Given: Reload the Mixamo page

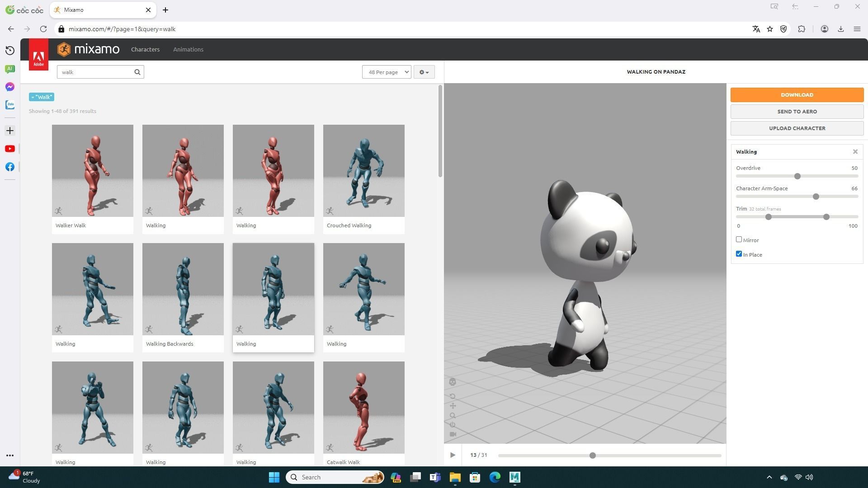Looking at the screenshot, I should [43, 29].
